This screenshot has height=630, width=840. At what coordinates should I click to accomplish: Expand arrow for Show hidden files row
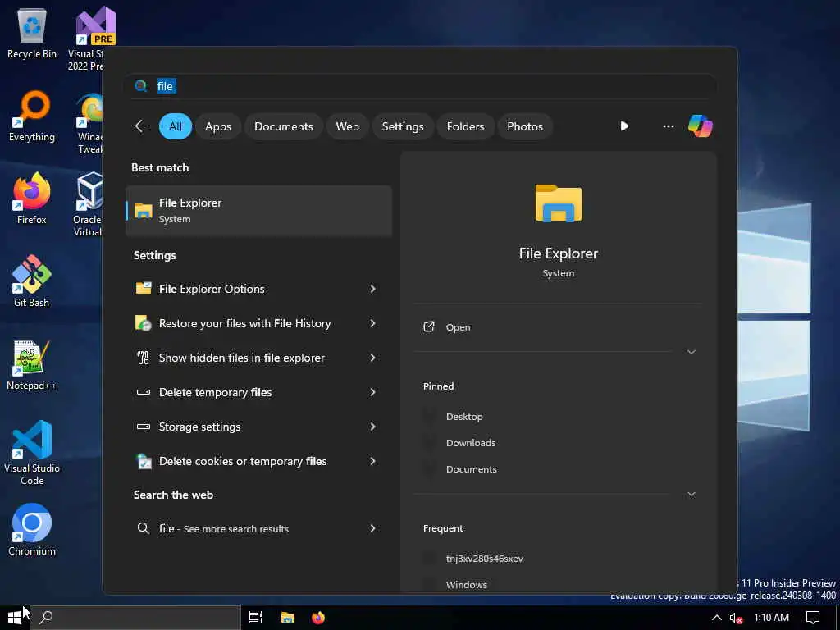point(373,358)
